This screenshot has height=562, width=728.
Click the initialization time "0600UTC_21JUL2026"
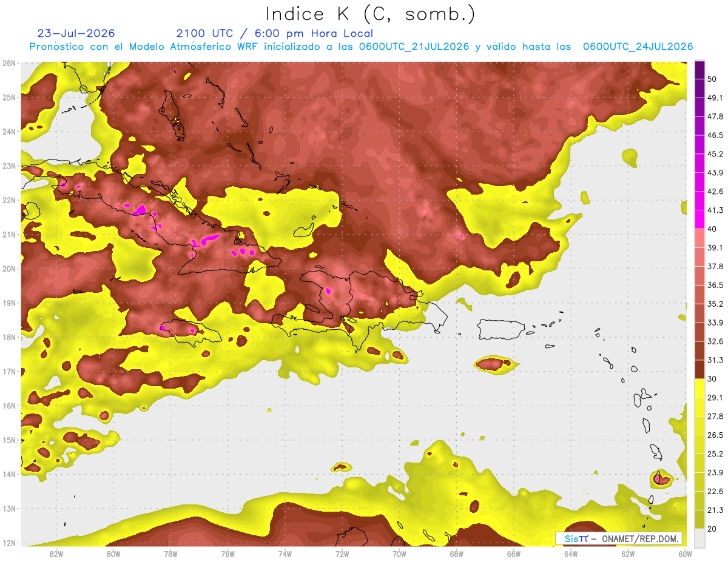(414, 47)
